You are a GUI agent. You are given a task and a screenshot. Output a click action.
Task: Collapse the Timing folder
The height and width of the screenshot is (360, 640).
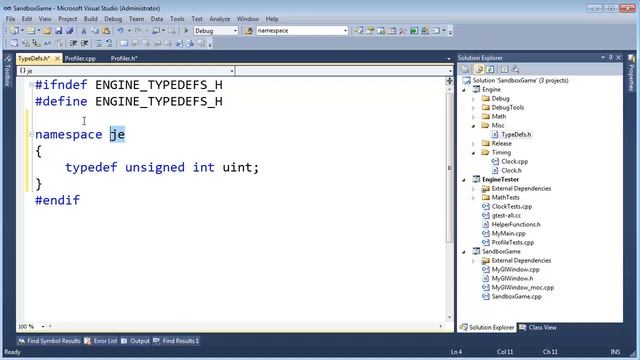[473, 153]
